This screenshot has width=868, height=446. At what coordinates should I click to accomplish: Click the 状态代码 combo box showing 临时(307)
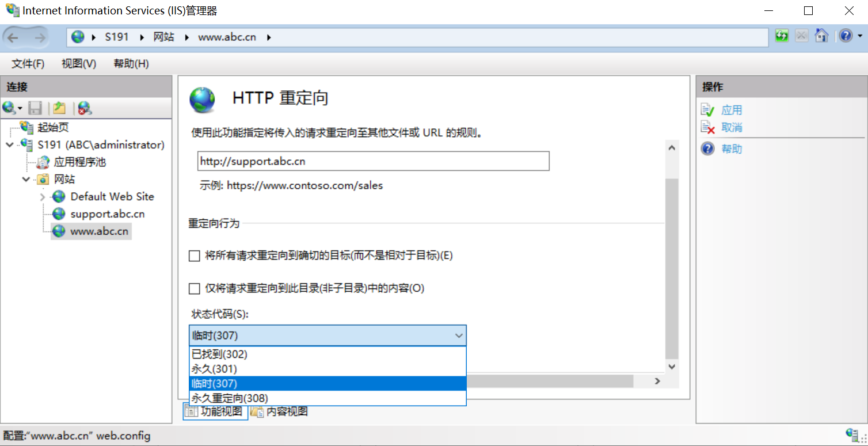(x=328, y=336)
